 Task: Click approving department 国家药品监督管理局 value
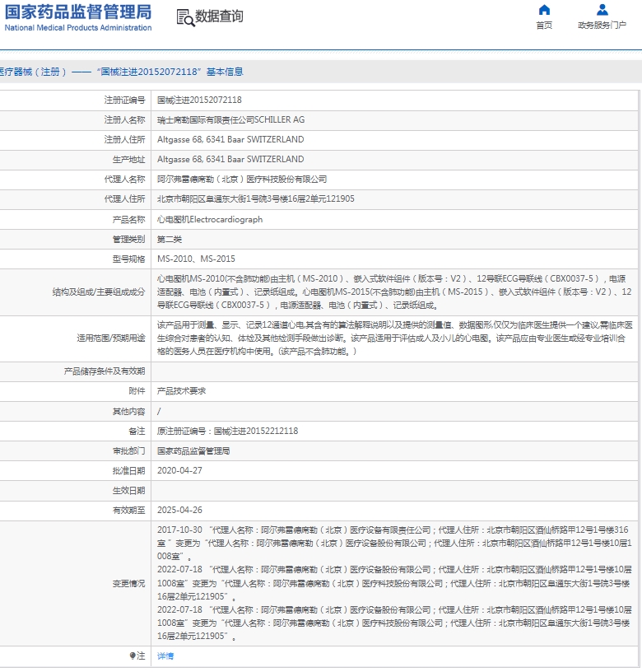pos(193,450)
